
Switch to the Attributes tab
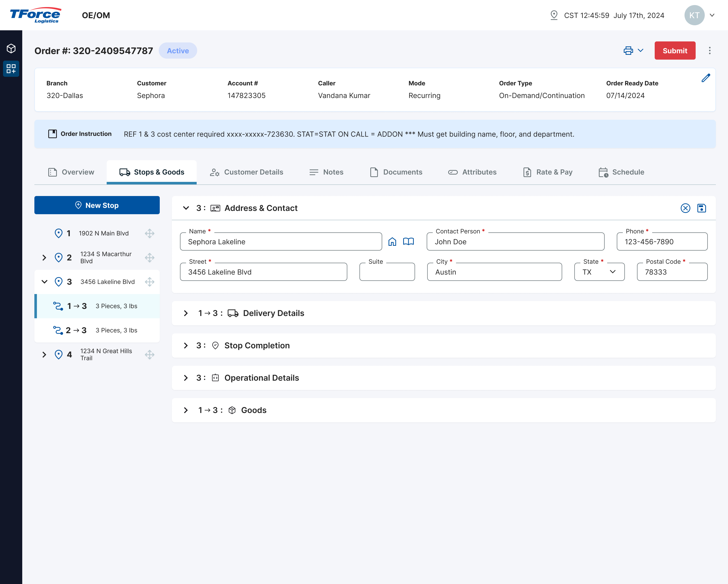472,172
